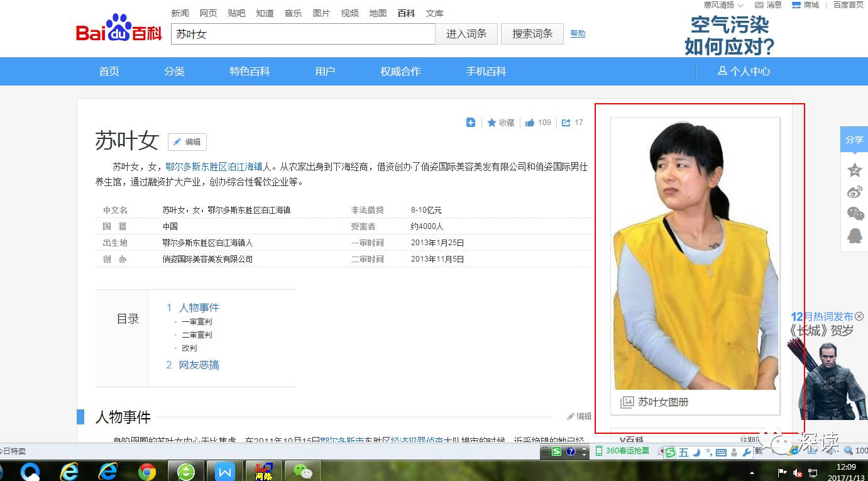Click the 五 mode on the IME bar
The width and height of the screenshot is (868, 481).
(x=684, y=452)
